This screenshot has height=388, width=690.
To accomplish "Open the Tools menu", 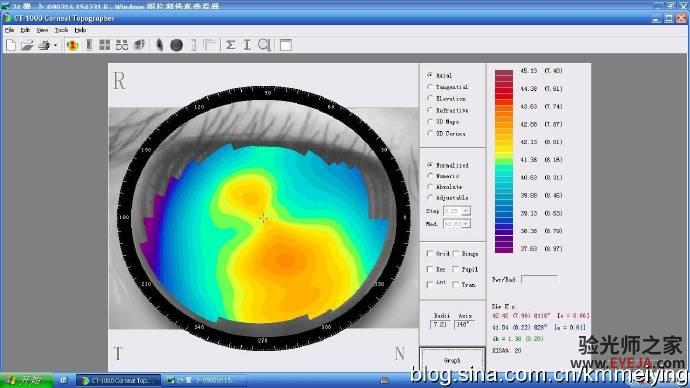I will (x=61, y=30).
